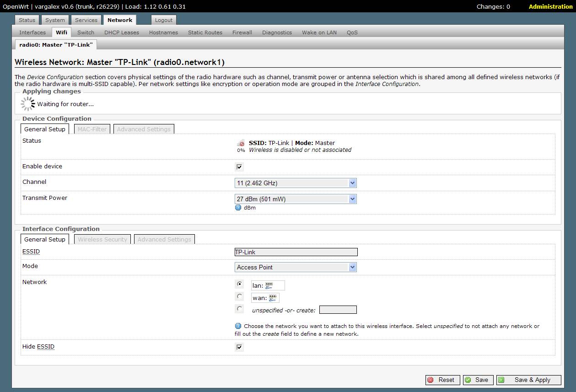Image resolution: width=576 pixels, height=392 pixels.
Task: Click the Save & Apply button
Action: click(x=529, y=380)
